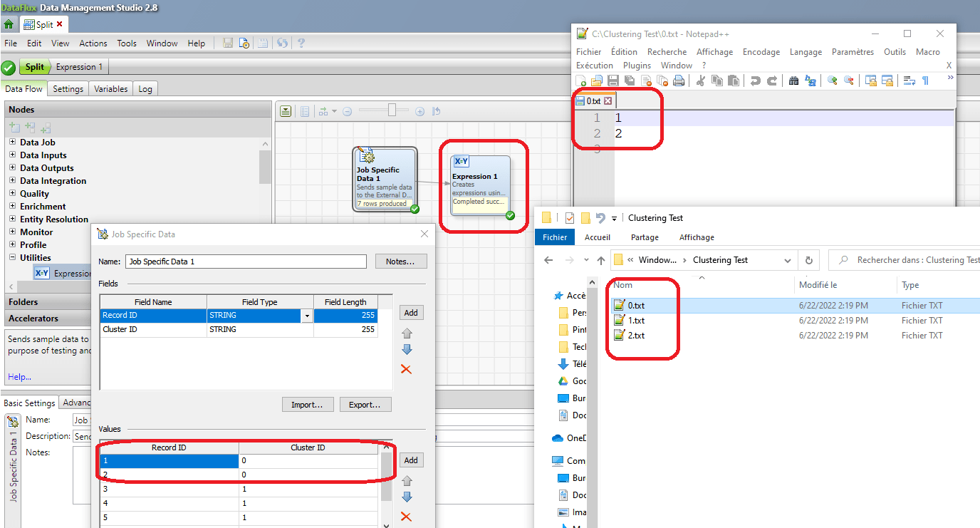Select the Job Specific Data 1 node
The image size is (980, 528).
tap(385, 178)
